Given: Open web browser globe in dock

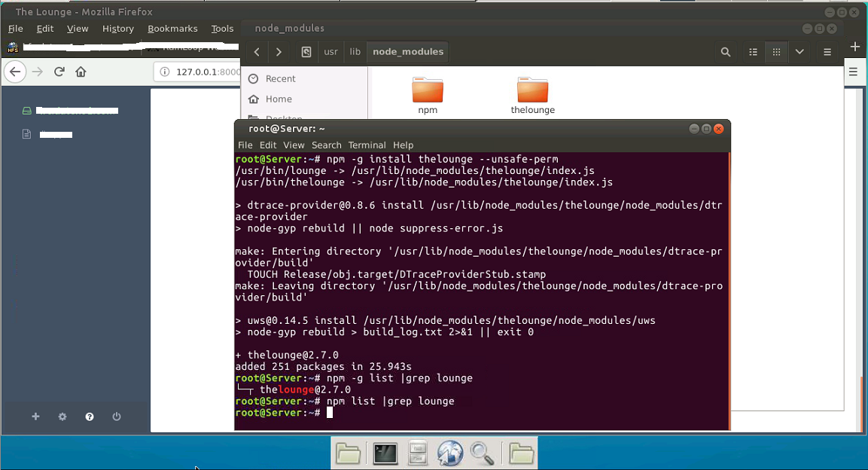Looking at the screenshot, I should pos(450,453).
